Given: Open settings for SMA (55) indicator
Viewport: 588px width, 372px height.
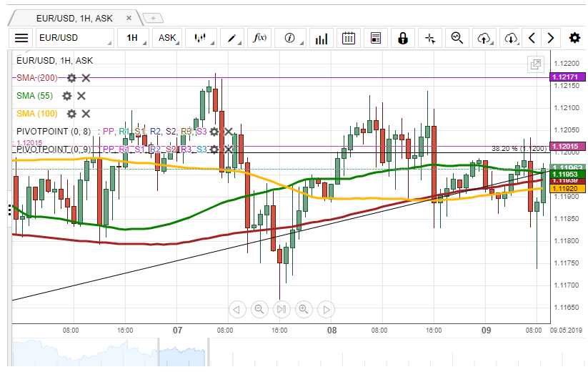Looking at the screenshot, I should coord(66,96).
